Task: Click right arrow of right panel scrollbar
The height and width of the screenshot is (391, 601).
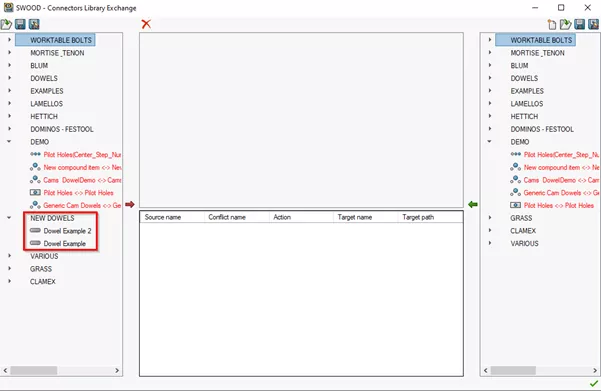Action: [x=595, y=370]
